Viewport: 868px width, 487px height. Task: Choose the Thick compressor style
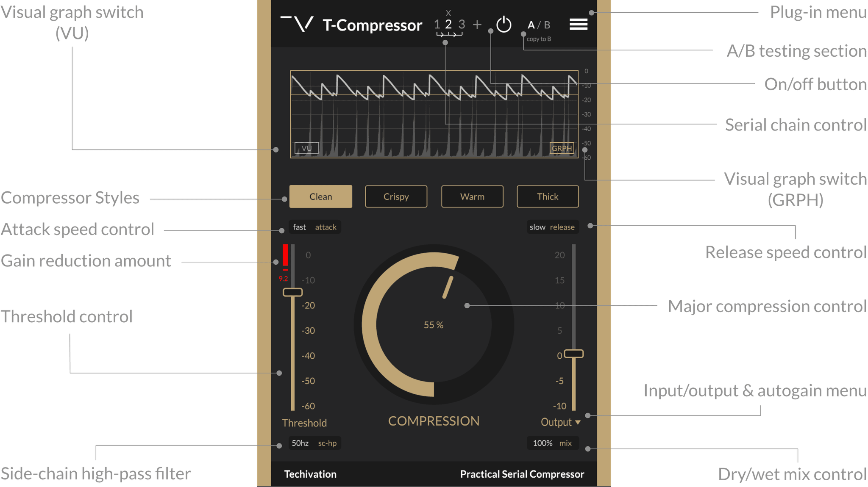tap(547, 196)
